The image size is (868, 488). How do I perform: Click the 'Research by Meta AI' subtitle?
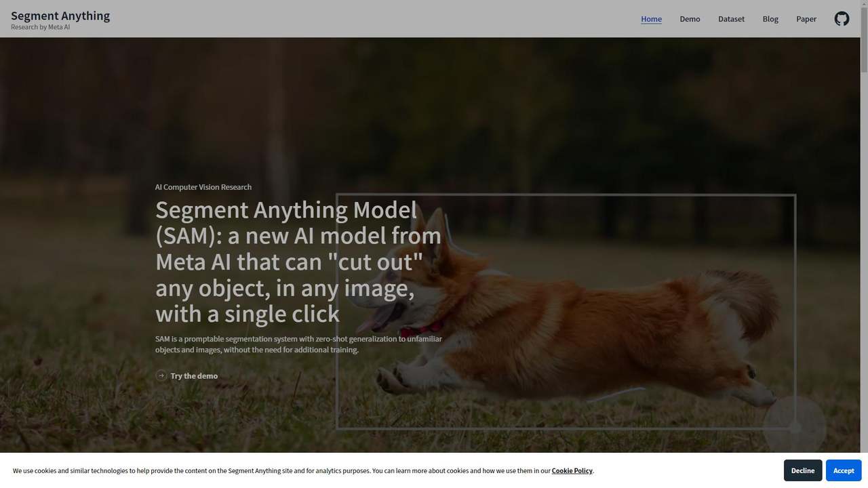coord(40,27)
